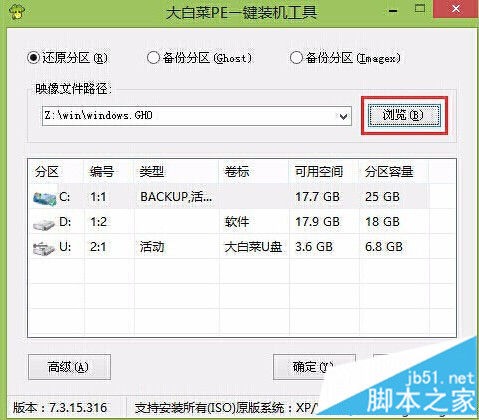The width and height of the screenshot is (479, 420).
Task: Click the U: USB drive icon
Action: [x=44, y=249]
